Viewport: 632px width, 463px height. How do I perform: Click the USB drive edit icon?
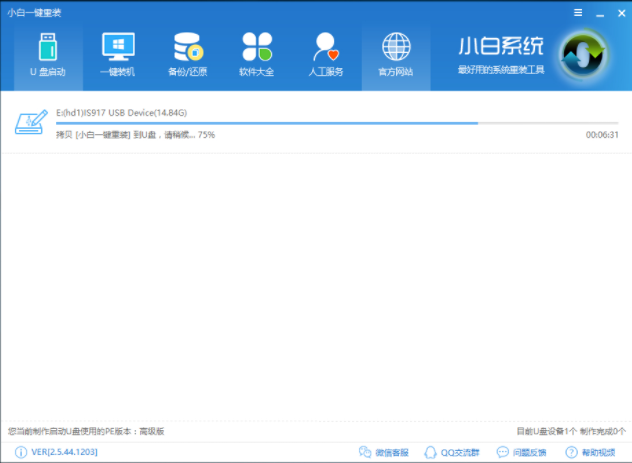click(31, 124)
